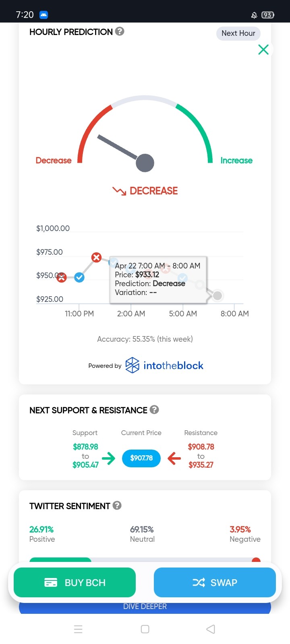Viewport: 290px width, 644px height.
Task: Close the panel with green X
Action: [263, 50]
